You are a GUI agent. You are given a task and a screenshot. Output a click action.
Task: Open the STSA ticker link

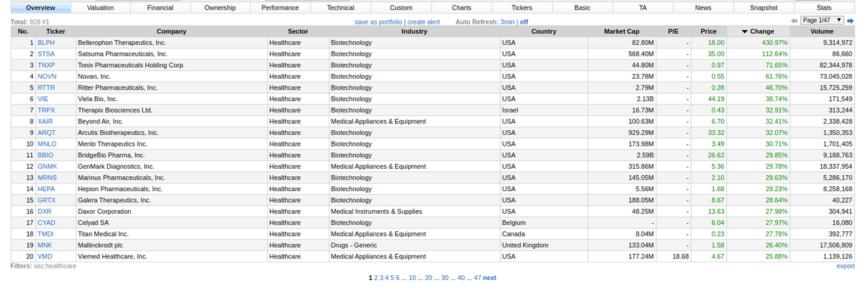coord(46,54)
